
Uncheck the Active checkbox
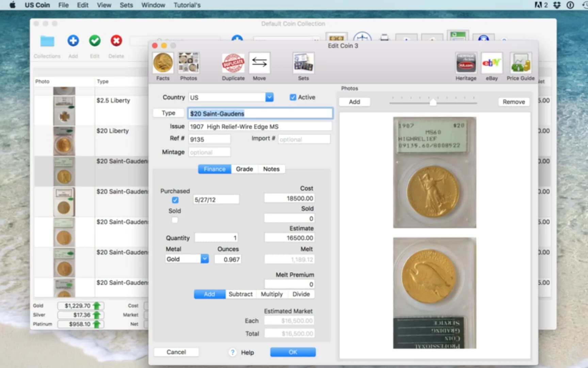pos(293,97)
